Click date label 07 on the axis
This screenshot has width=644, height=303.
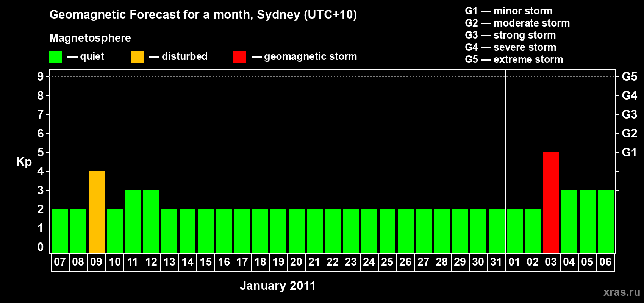click(60, 262)
